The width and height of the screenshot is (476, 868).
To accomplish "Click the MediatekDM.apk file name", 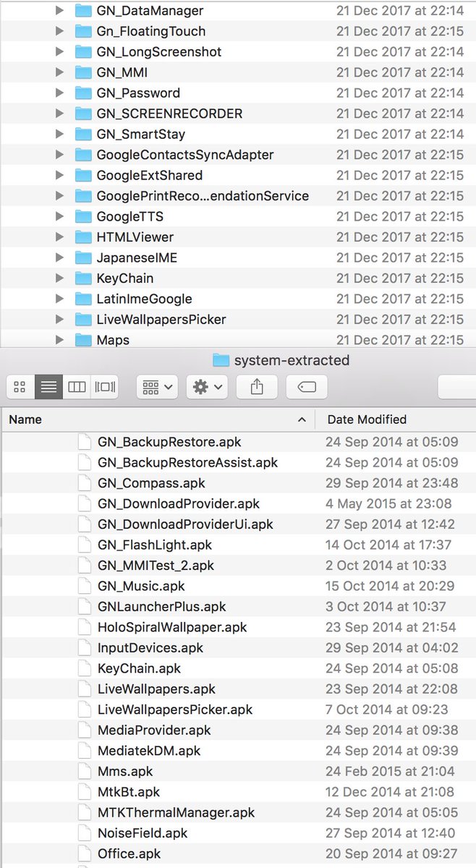I will pyautogui.click(x=149, y=751).
